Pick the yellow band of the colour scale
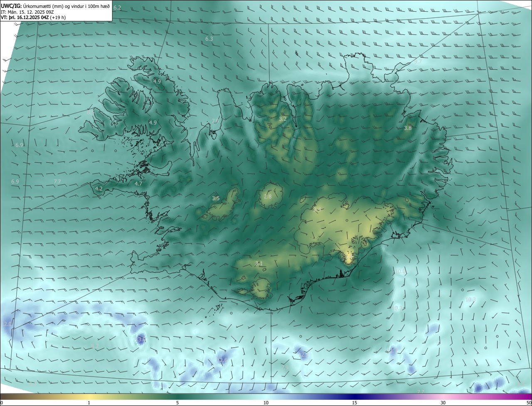The image size is (532, 406). coord(89,397)
